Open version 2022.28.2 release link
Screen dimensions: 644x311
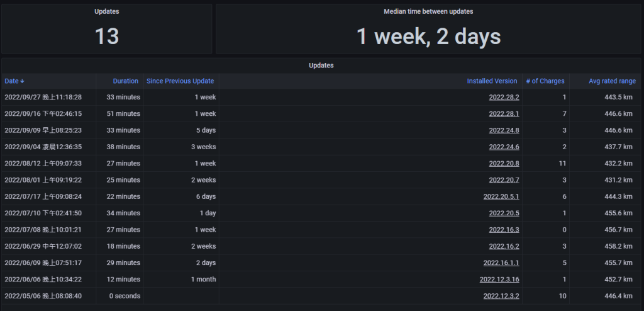point(504,98)
